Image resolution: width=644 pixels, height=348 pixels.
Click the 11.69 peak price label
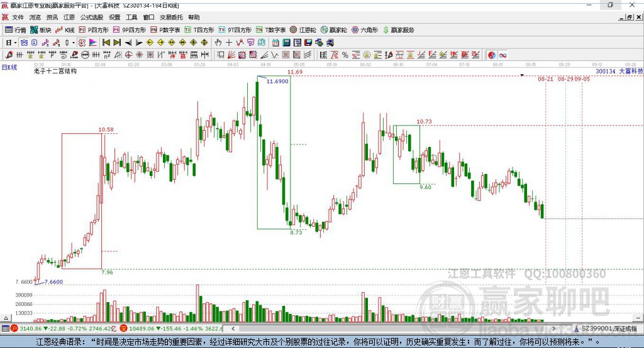(295, 72)
